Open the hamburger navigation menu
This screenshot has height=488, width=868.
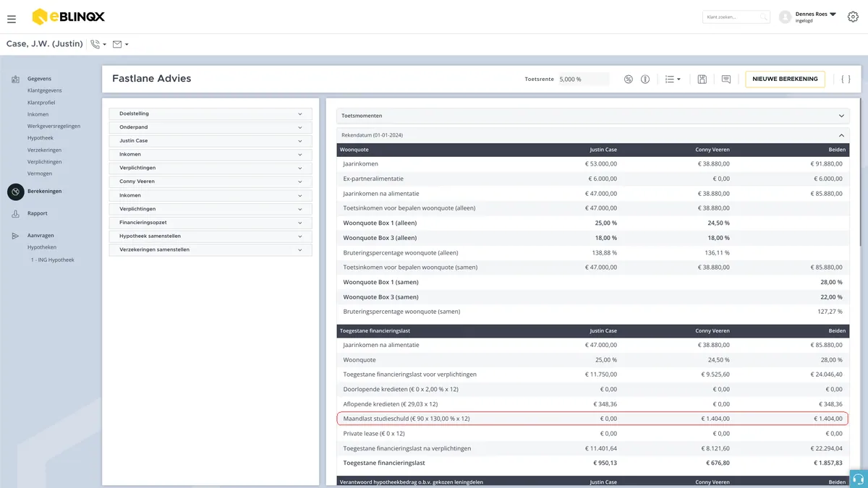[12, 19]
